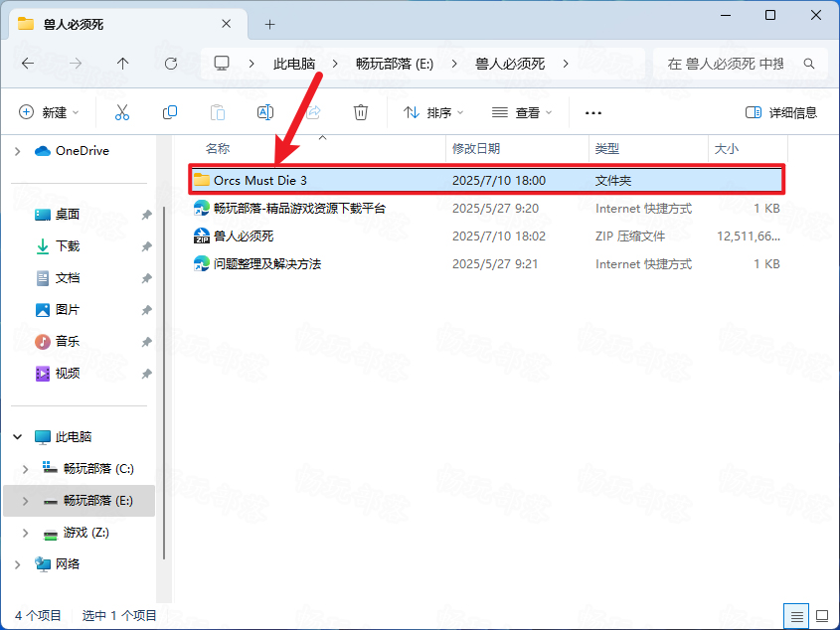Close the 兽人必须死 tab

pyautogui.click(x=226, y=24)
